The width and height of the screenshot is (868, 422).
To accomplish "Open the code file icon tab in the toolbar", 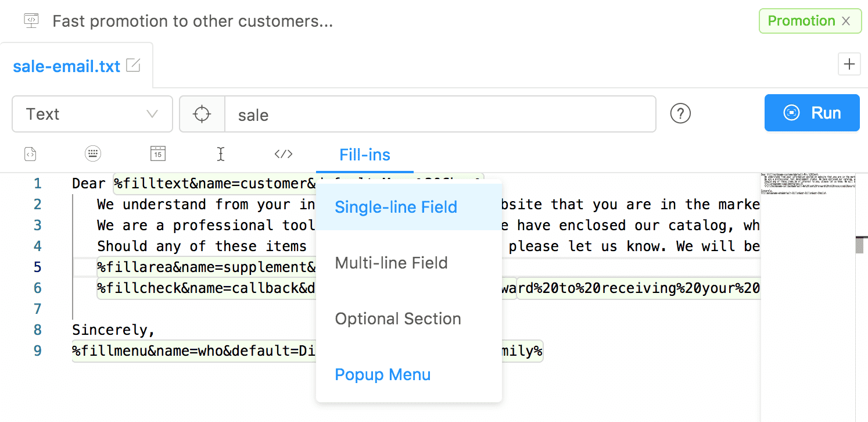I will coord(30,154).
